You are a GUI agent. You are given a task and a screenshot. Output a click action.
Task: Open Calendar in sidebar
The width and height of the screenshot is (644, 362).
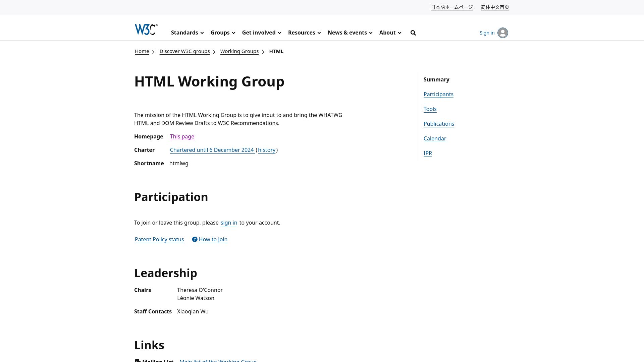click(x=435, y=139)
